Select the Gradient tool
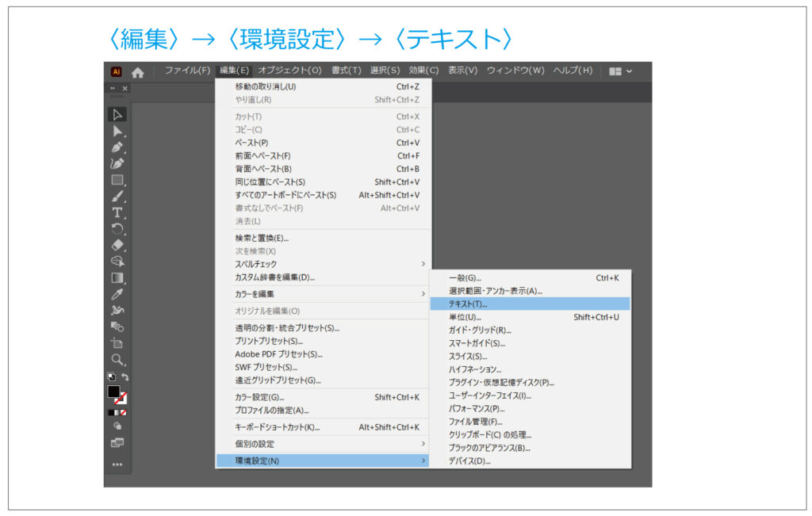This screenshot has height=516, width=812. click(117, 278)
